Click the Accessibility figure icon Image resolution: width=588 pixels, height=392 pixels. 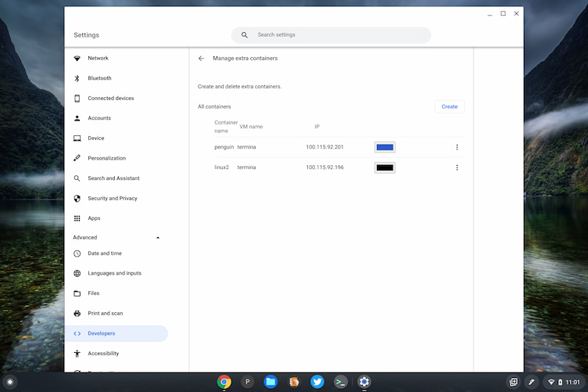77,354
